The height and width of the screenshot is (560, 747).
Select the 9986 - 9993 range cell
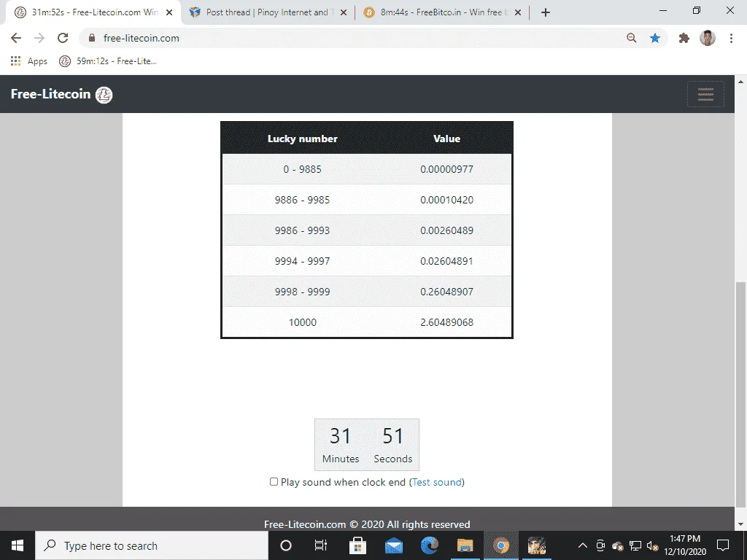(303, 230)
